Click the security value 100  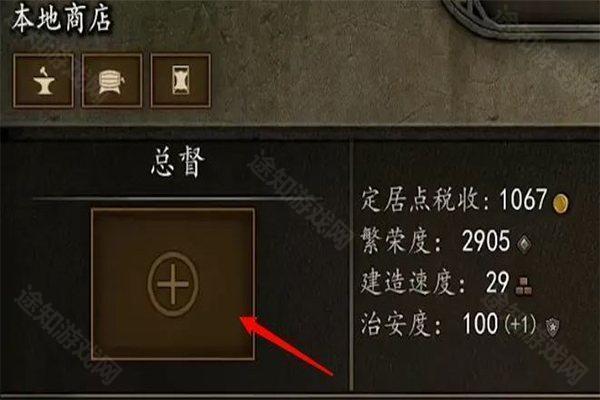[x=480, y=324]
